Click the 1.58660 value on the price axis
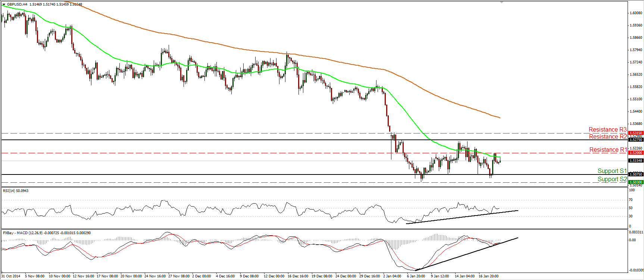The height and width of the screenshot is (280, 644). (636, 38)
